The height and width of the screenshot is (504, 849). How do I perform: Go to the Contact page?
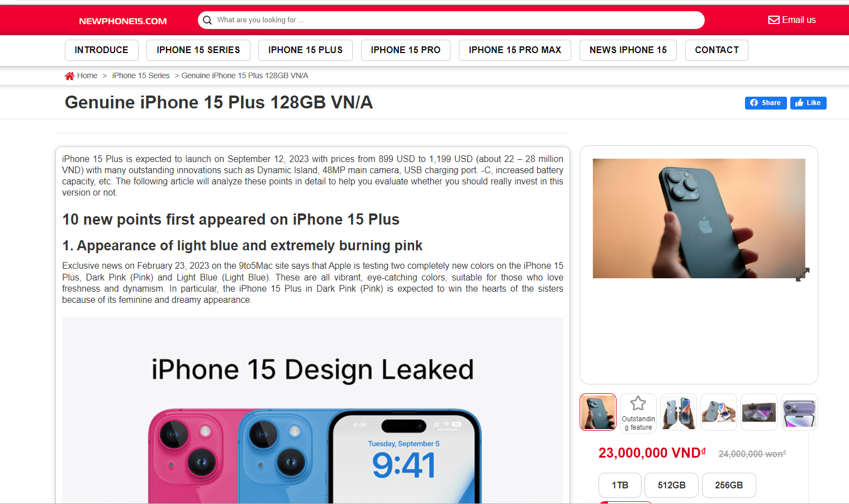[717, 50]
